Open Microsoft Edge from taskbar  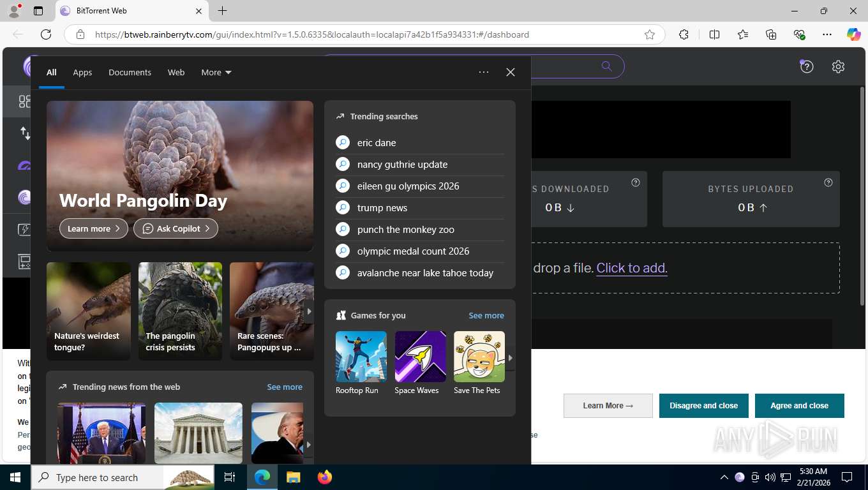(x=262, y=477)
